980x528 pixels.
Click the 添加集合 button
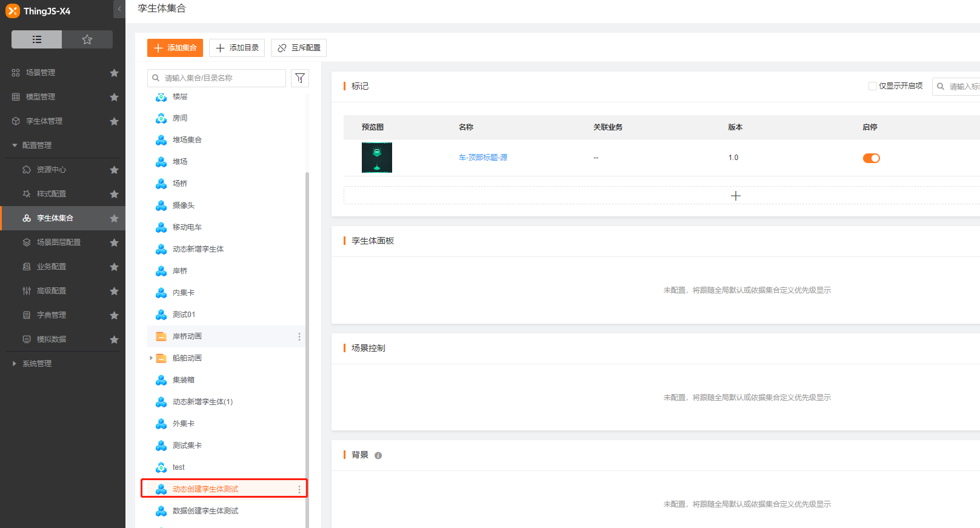pos(175,48)
